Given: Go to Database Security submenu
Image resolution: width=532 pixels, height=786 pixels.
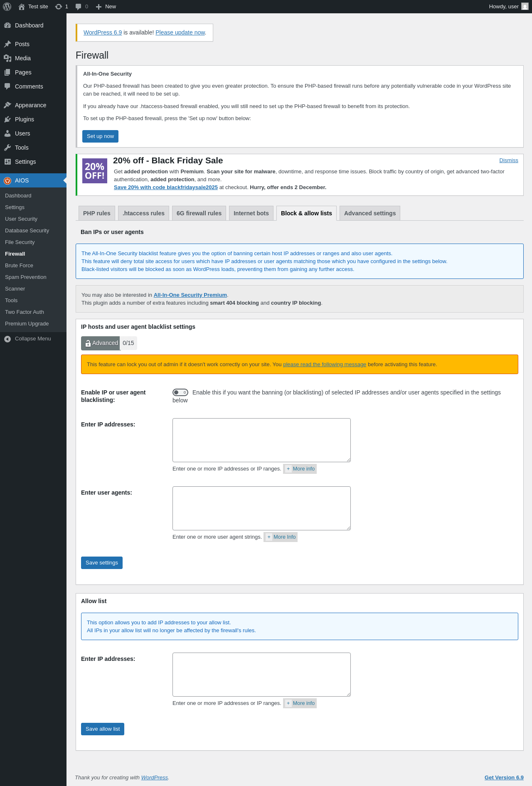Looking at the screenshot, I should (33, 231).
